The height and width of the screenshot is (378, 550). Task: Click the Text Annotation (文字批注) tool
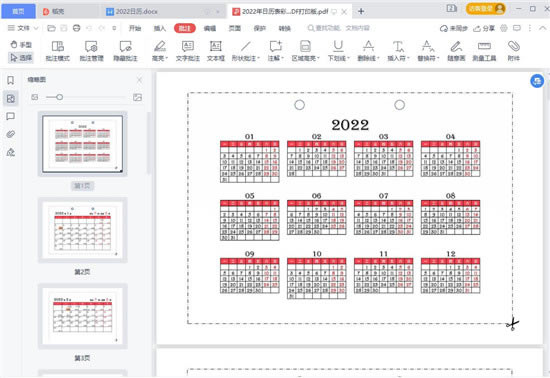coord(188,51)
